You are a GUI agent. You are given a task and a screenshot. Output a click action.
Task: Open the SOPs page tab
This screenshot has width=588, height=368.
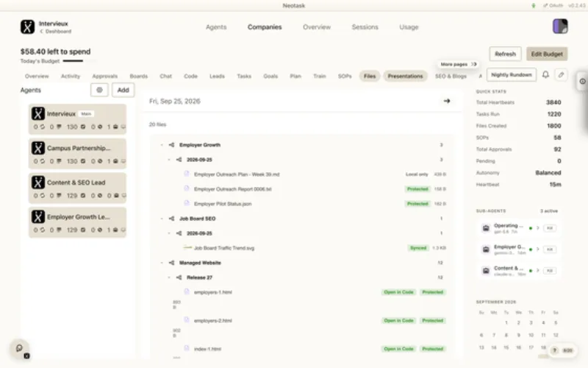[345, 77]
